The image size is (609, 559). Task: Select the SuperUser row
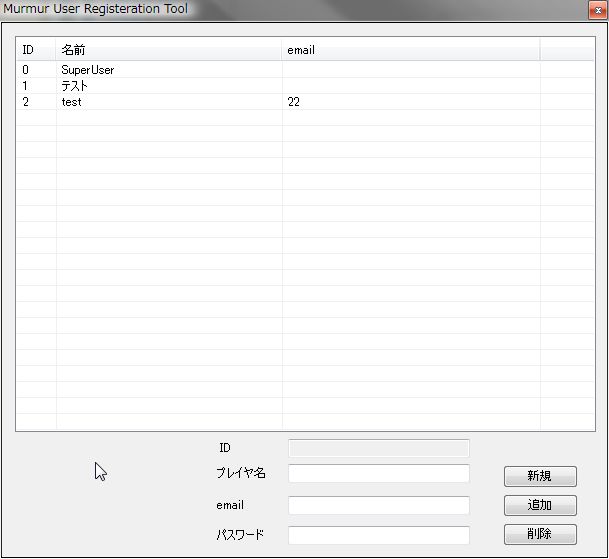click(x=305, y=70)
